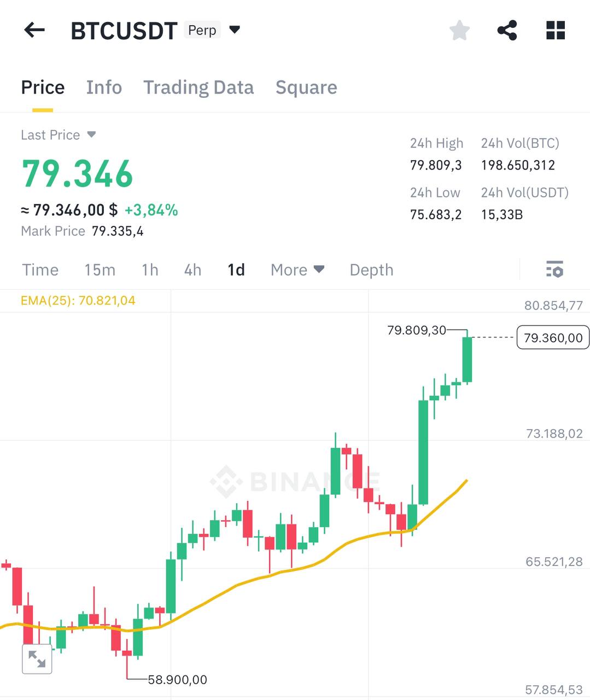Expand chart to fullscreen mode
The image size is (590, 700).
37,659
